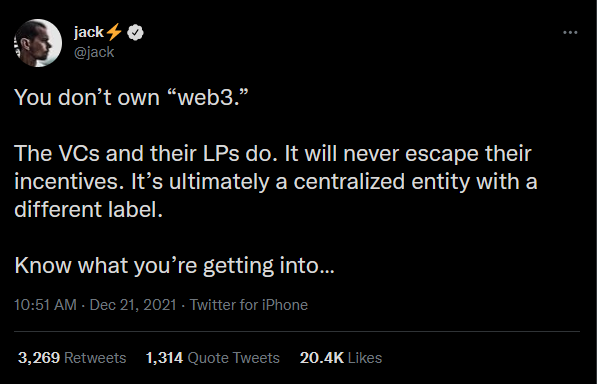Click the display name "jack"
Image resolution: width=597 pixels, height=384 pixels.
coord(89,32)
